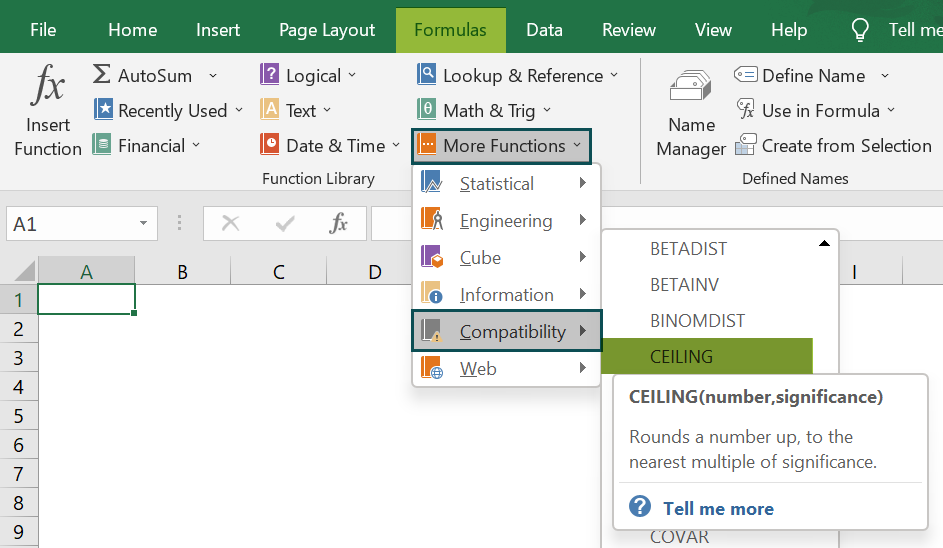Click the Tell me more link
The width and height of the screenshot is (943, 548).
click(718, 508)
